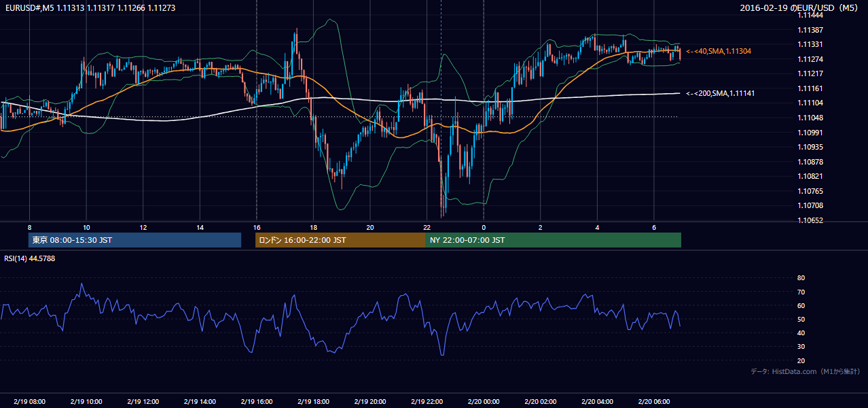Click price axis value 1.11274
The width and height of the screenshot is (868, 408).
click(x=810, y=59)
